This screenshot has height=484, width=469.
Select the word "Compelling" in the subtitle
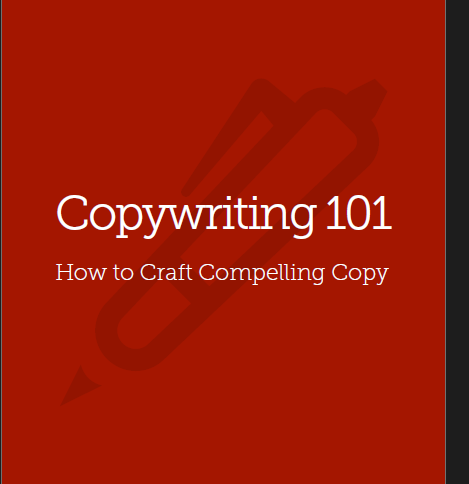point(261,274)
